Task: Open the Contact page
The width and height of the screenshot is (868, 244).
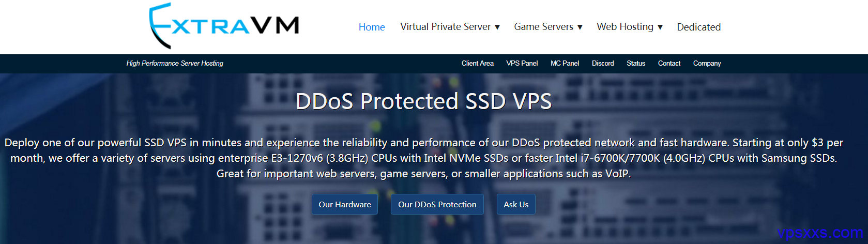Action: pos(669,63)
